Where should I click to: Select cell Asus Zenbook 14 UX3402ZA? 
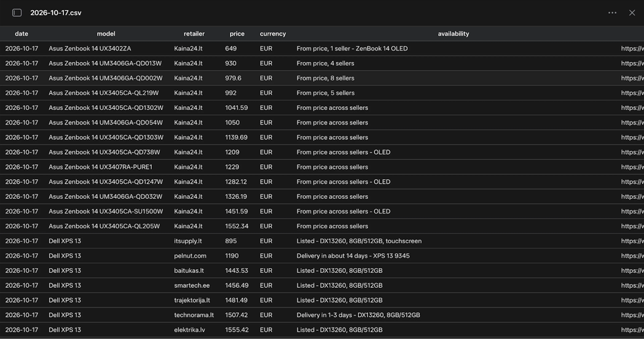[90, 48]
